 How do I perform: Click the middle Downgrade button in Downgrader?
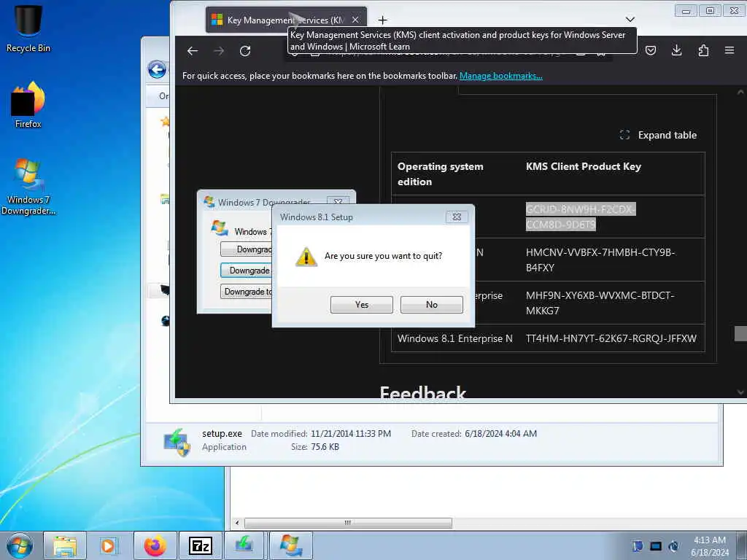point(247,271)
